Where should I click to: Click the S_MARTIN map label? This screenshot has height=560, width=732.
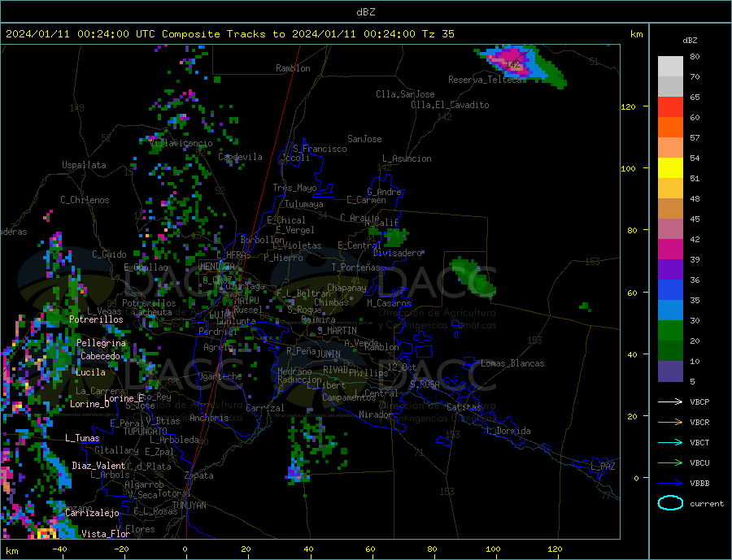[x=337, y=331]
